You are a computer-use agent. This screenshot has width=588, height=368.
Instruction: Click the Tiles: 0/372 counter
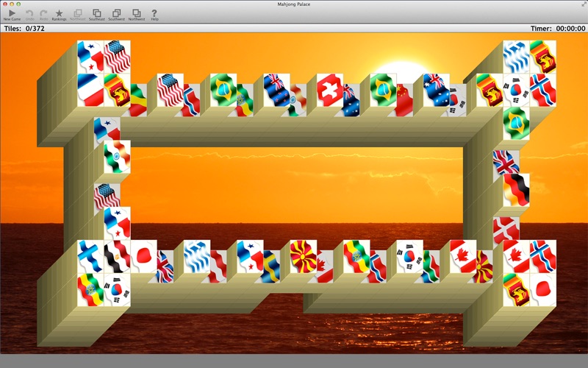[x=24, y=29]
